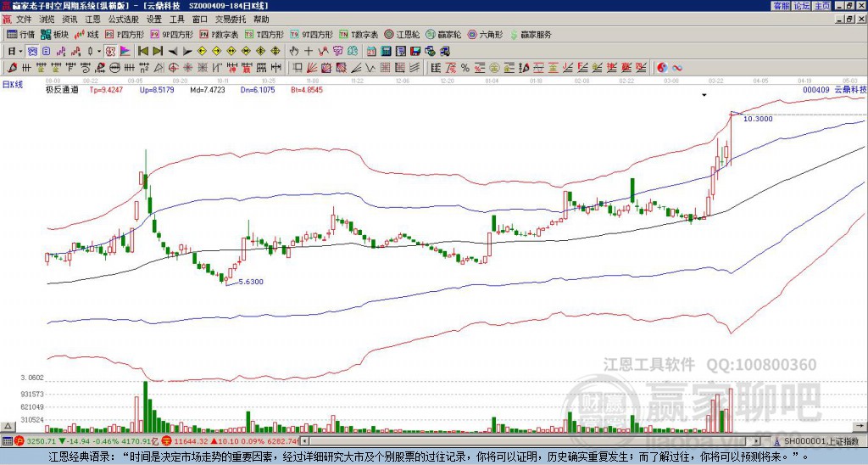Open the T四方形 tool
The image size is (868, 465).
point(264,34)
